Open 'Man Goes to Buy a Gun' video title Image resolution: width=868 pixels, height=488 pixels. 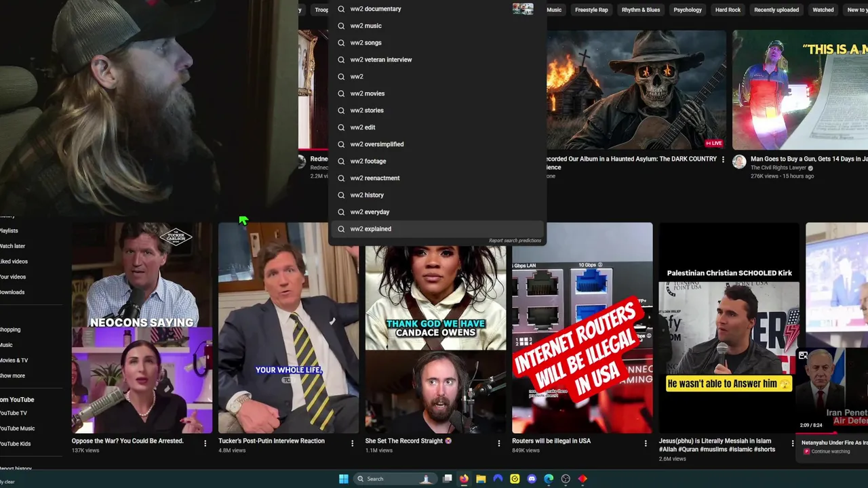[x=809, y=159]
